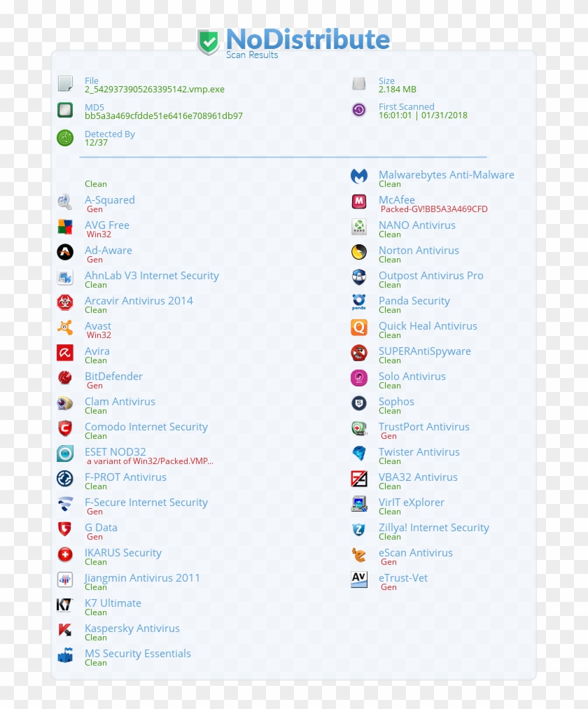Click the Panda Security icon
The image size is (588, 709).
point(359,302)
